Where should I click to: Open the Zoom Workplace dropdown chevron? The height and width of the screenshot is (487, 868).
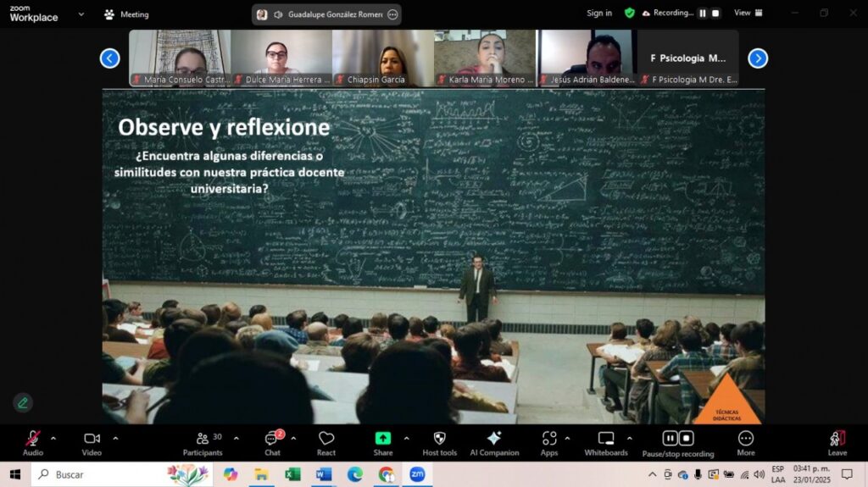(81, 14)
